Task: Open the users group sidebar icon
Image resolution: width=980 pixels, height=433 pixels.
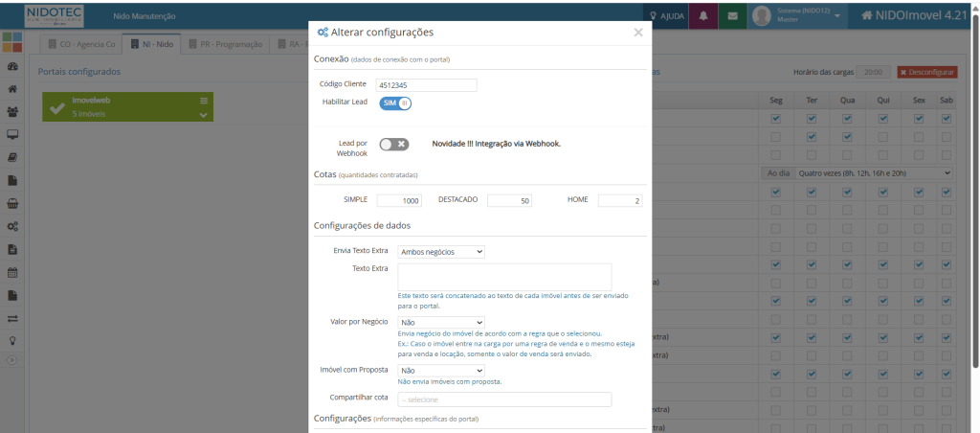Action: click(12, 112)
